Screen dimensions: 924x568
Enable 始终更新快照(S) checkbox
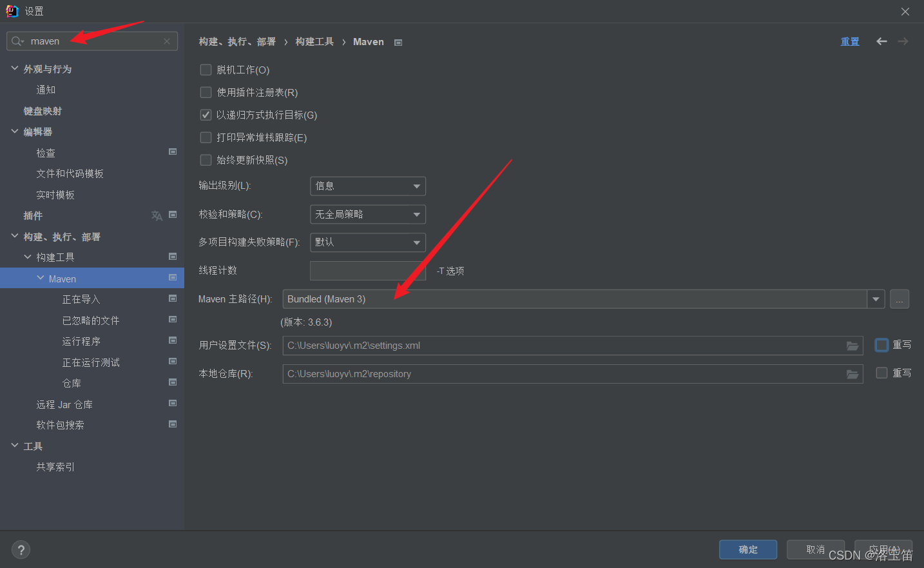(206, 160)
